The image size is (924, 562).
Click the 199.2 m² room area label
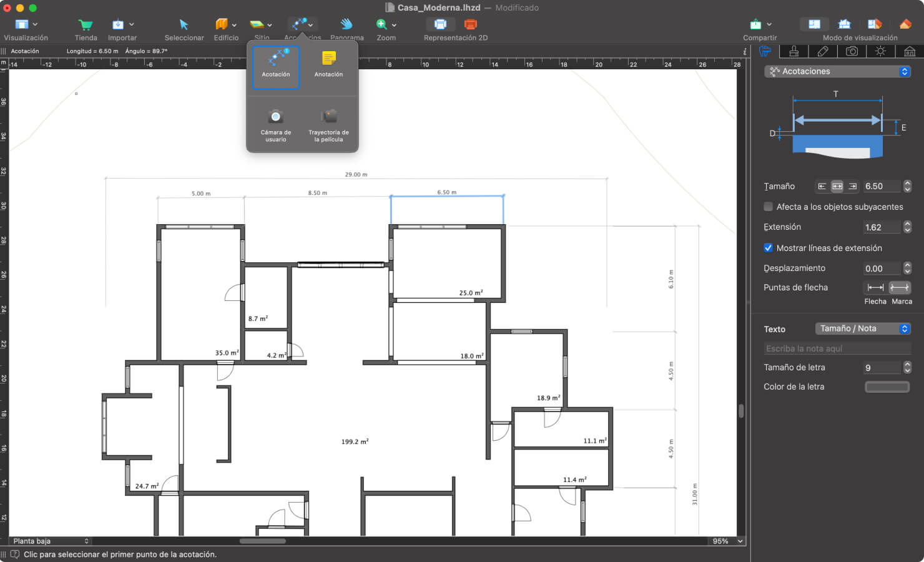(x=355, y=441)
